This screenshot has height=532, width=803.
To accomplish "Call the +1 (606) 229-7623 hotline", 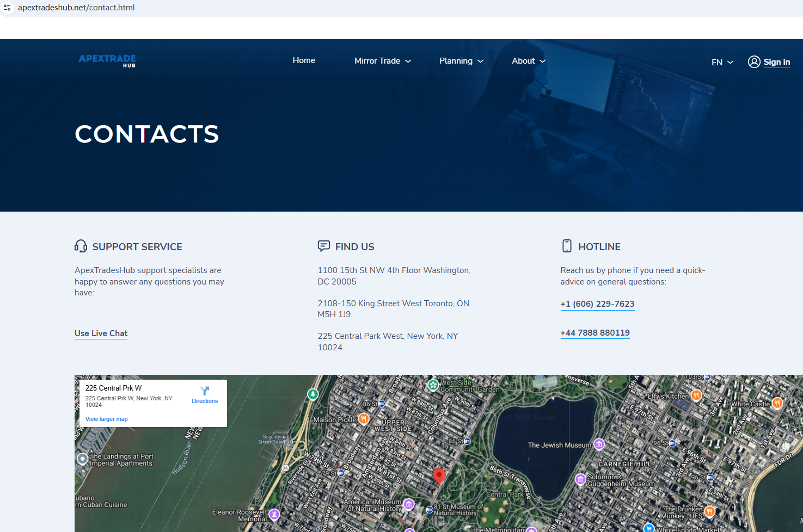I will tap(597, 304).
